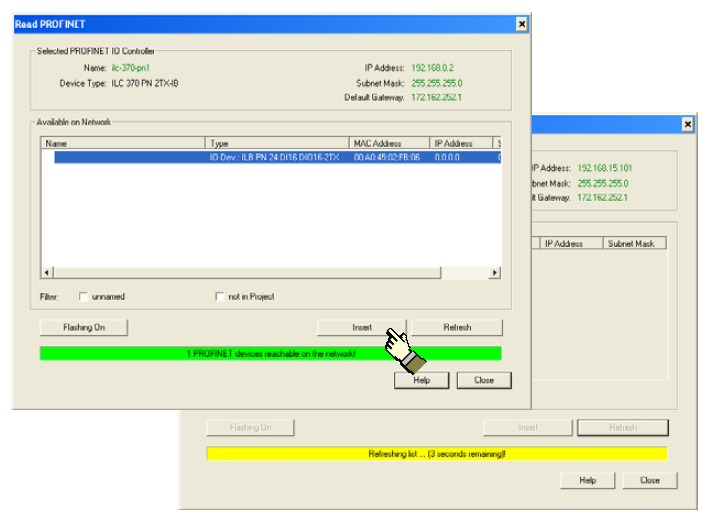Select the IO-Dev ILB PN 24 DI16 DIO16-2TX row
Image resolution: width=714 pixels, height=524 pixels.
[277, 158]
